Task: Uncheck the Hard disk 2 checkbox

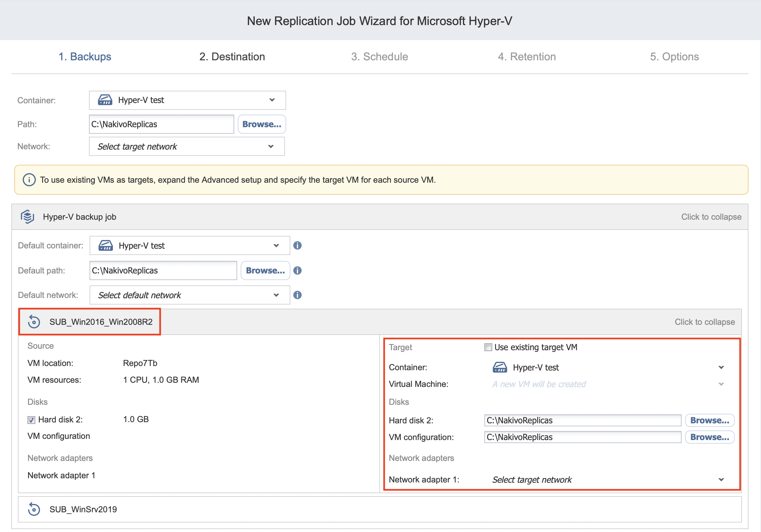Action: [31, 420]
